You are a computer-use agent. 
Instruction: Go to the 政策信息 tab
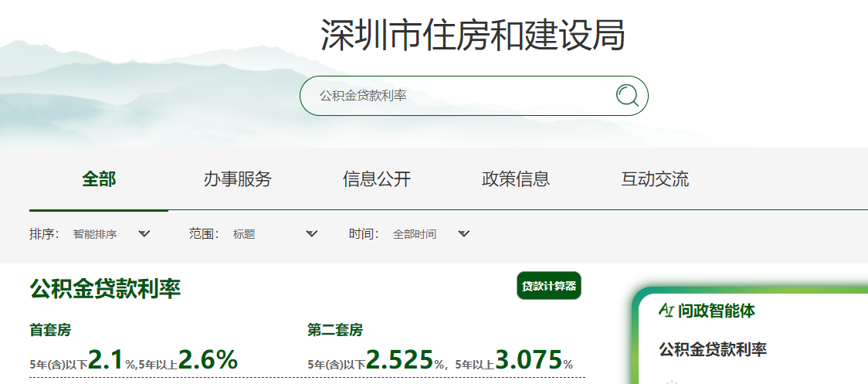[516, 179]
